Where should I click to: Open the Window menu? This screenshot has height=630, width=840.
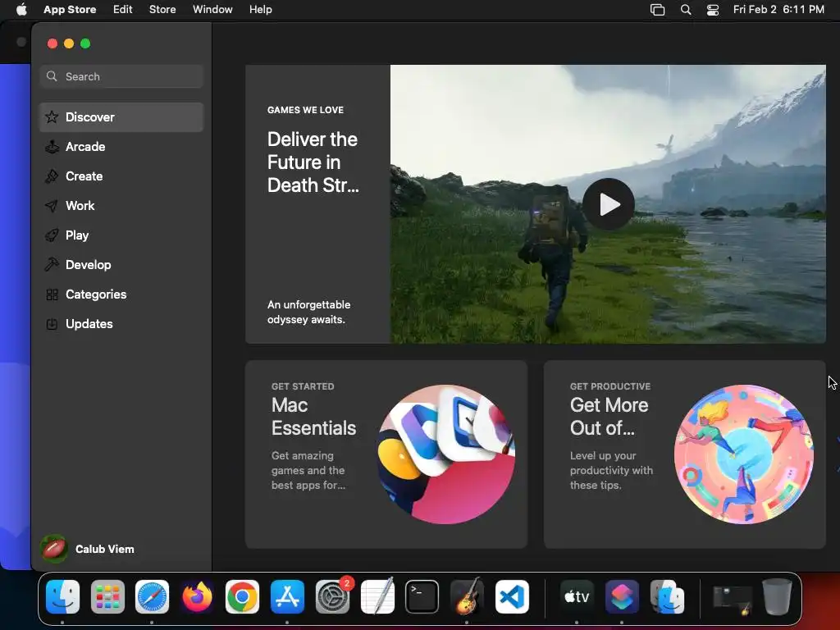pyautogui.click(x=212, y=9)
